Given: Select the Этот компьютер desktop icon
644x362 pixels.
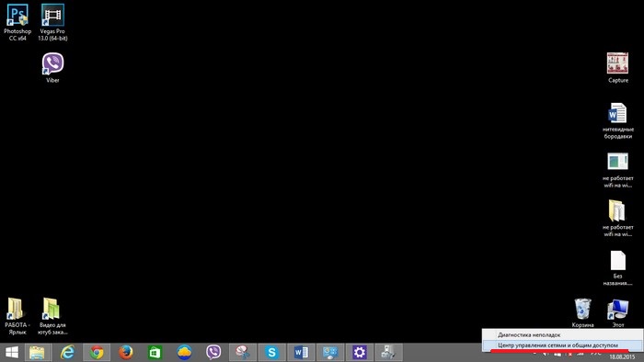Looking at the screenshot, I should (617, 312).
